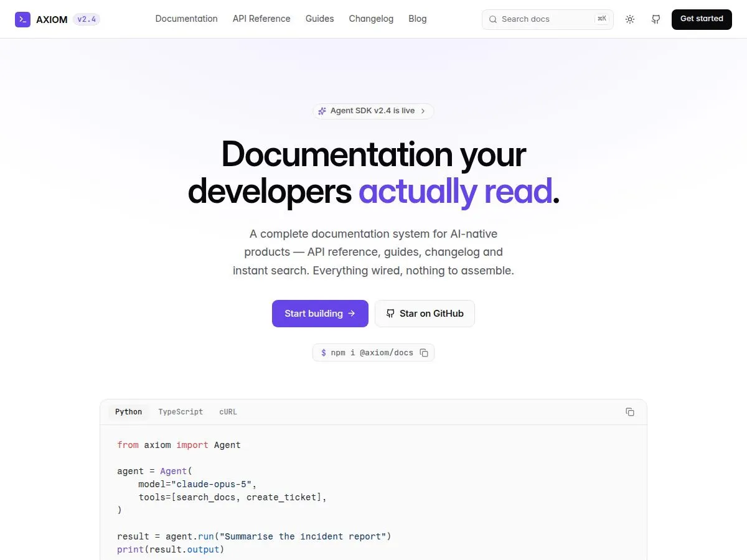Click the AXIOM brand name
The image size is (747, 560).
coord(52,19)
